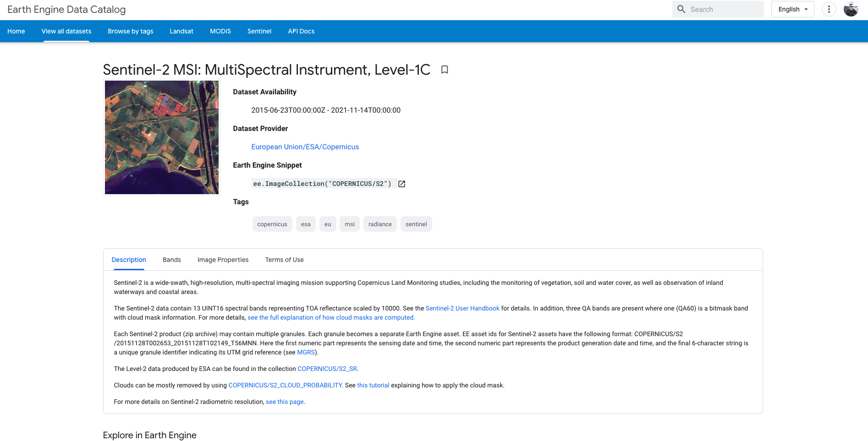Open the MGRS grid reference link
The width and height of the screenshot is (868, 441).
(x=306, y=352)
